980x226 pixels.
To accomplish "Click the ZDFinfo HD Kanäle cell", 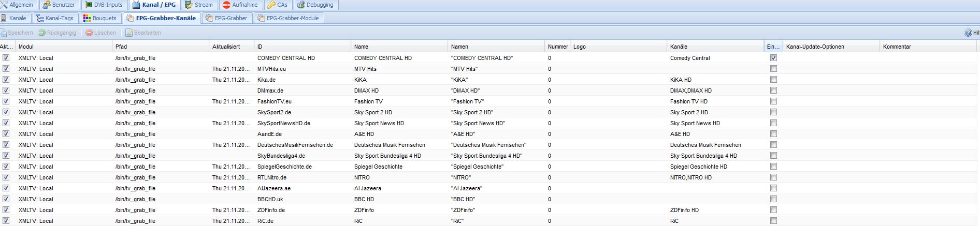I will tap(715, 210).
